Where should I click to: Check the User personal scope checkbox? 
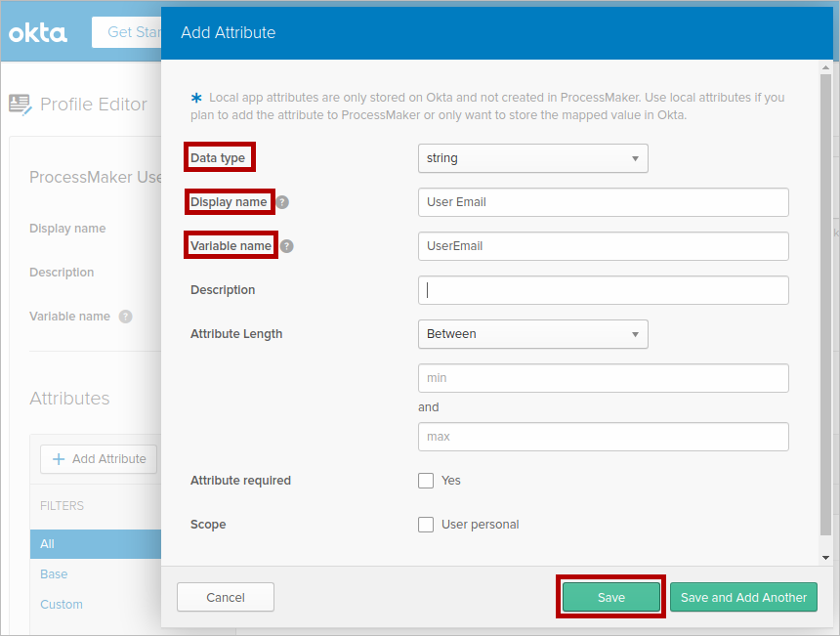coord(426,525)
